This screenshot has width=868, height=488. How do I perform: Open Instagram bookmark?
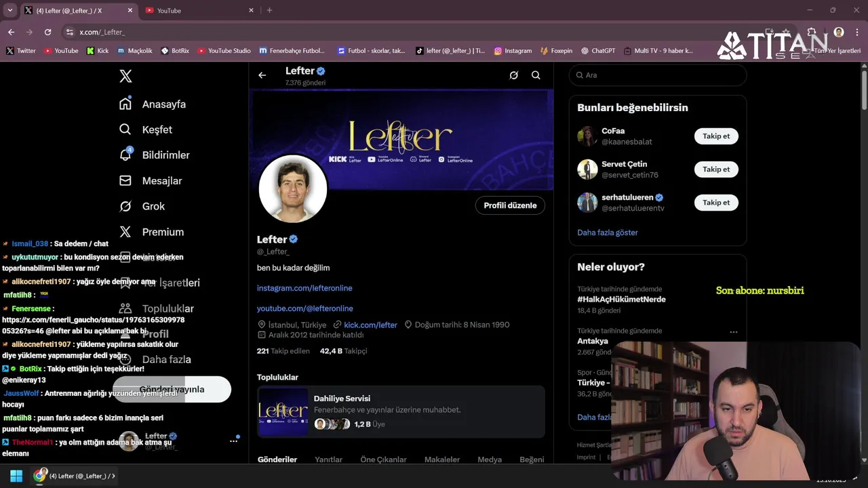click(513, 51)
